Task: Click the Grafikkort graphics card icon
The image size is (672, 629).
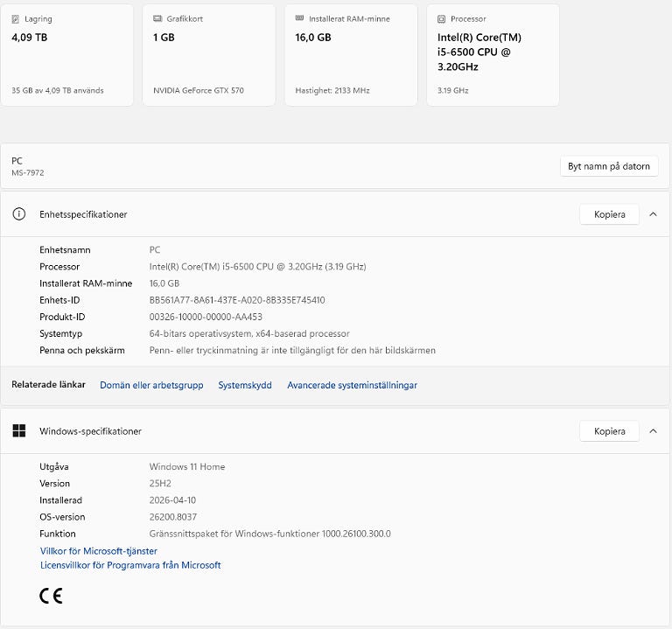Action: coord(157,18)
